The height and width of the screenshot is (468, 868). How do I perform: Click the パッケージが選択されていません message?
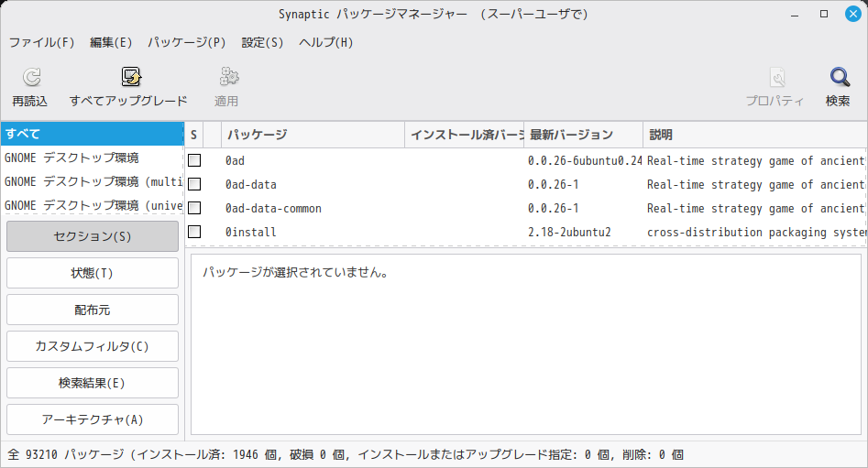[295, 272]
